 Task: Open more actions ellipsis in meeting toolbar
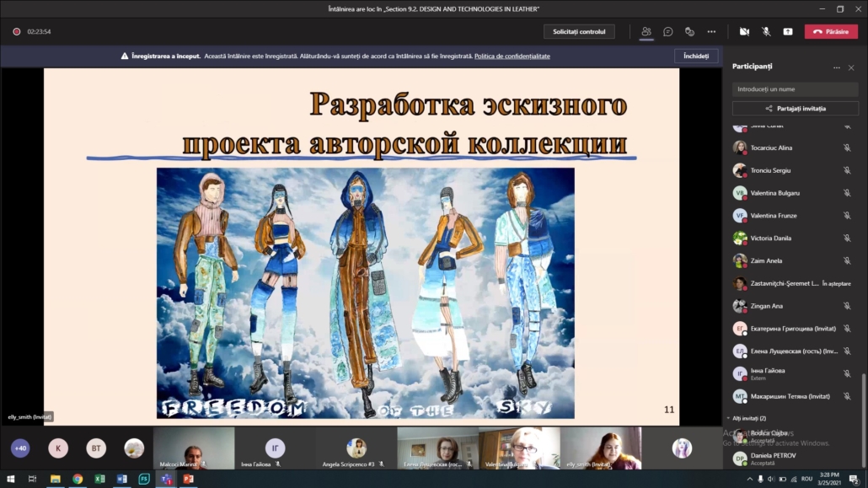(x=711, y=31)
